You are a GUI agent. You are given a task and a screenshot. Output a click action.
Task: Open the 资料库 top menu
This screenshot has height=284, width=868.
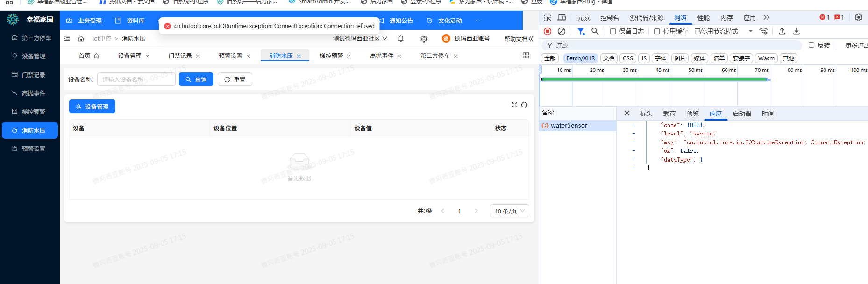click(x=130, y=21)
